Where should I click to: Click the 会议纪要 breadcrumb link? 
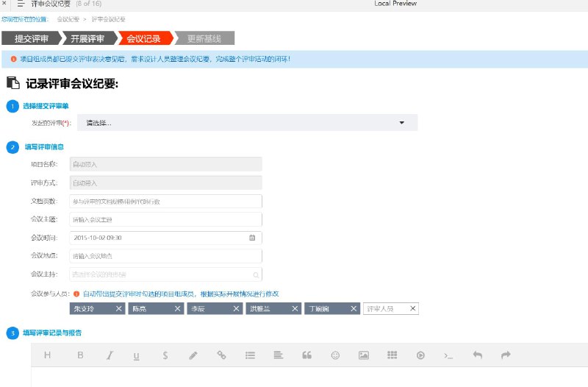click(x=68, y=19)
